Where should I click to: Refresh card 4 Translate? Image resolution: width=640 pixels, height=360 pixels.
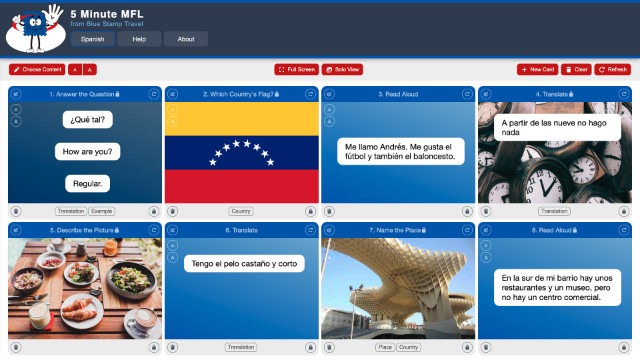(624, 94)
